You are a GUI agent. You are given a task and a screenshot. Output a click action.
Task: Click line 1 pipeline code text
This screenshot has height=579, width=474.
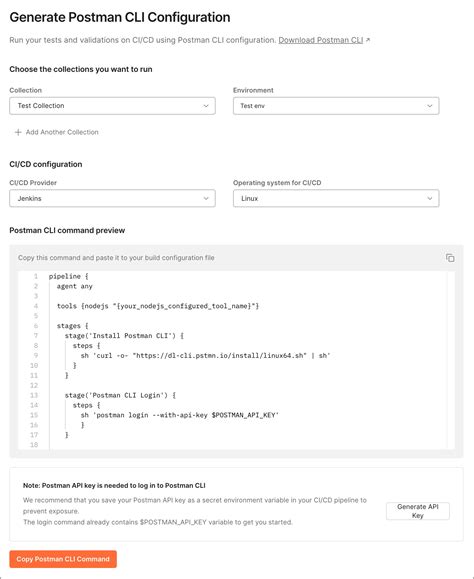[x=69, y=276]
